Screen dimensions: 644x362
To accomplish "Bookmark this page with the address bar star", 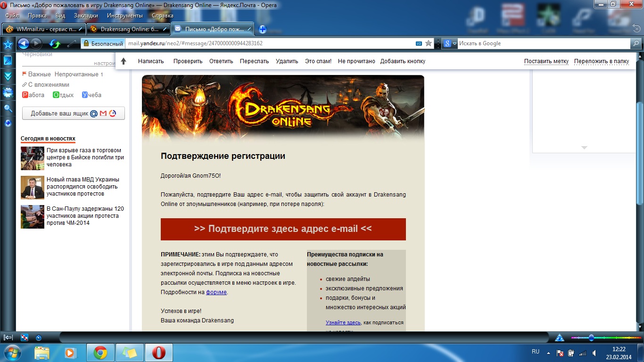I will tap(429, 43).
